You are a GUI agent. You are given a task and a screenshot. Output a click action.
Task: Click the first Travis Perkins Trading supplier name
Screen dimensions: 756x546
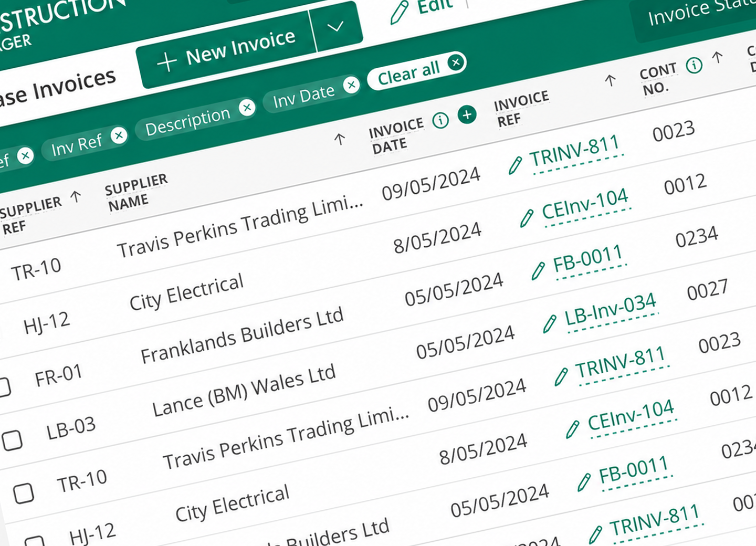pos(240,228)
